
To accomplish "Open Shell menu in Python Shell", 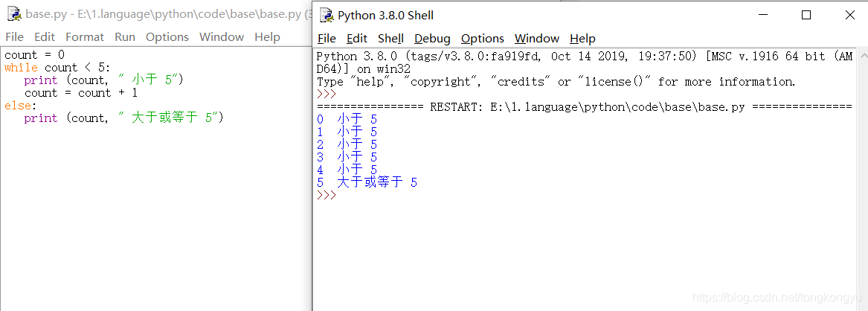I will tap(390, 39).
